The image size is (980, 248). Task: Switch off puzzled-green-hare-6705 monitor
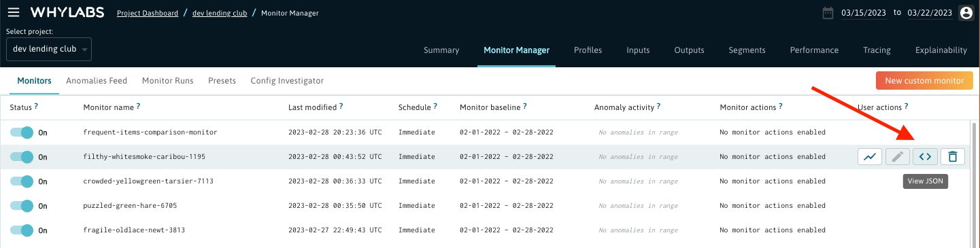21,206
